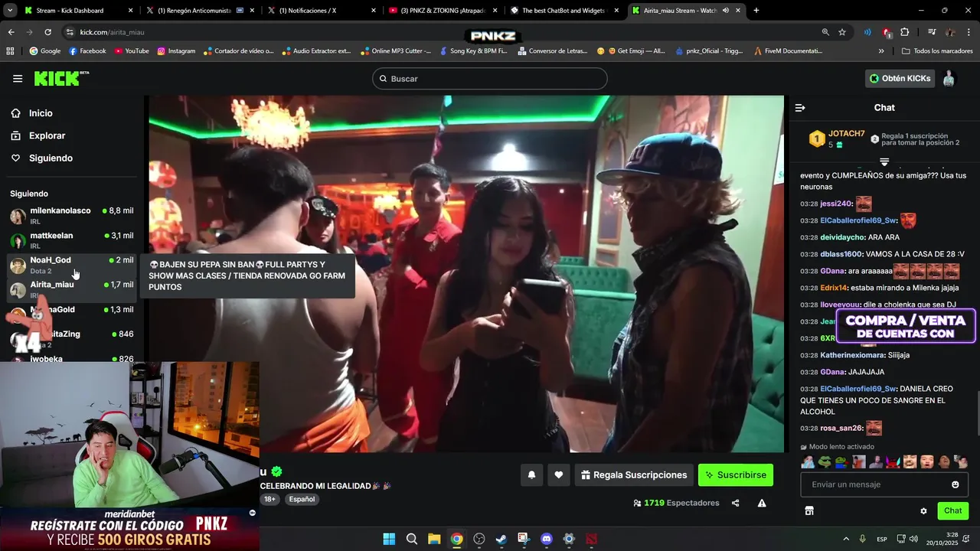
Task: Follow the channel with the heart button
Action: pos(559,475)
